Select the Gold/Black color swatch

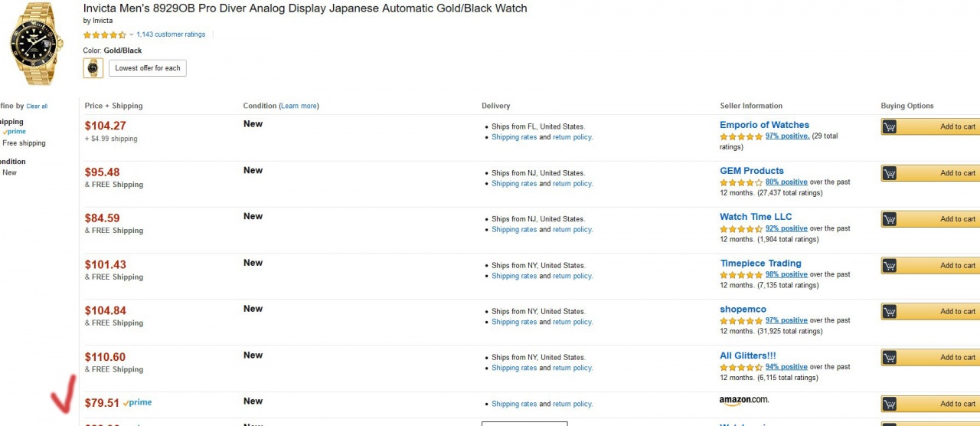coord(93,68)
